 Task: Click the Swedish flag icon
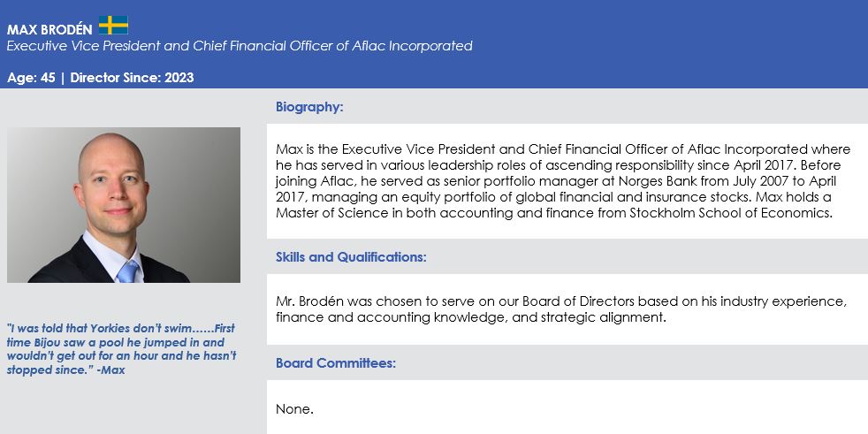(x=113, y=25)
